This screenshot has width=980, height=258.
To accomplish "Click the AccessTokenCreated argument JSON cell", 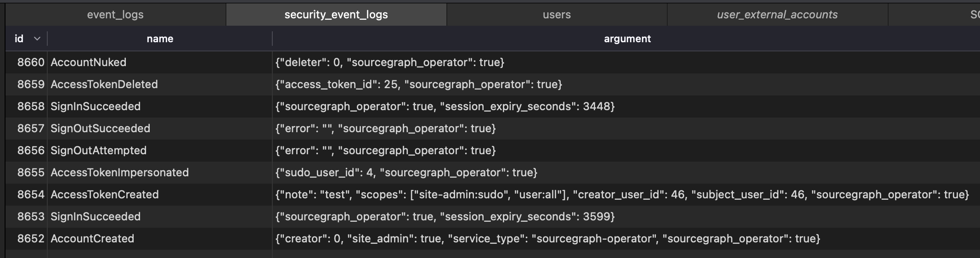I will [x=622, y=195].
